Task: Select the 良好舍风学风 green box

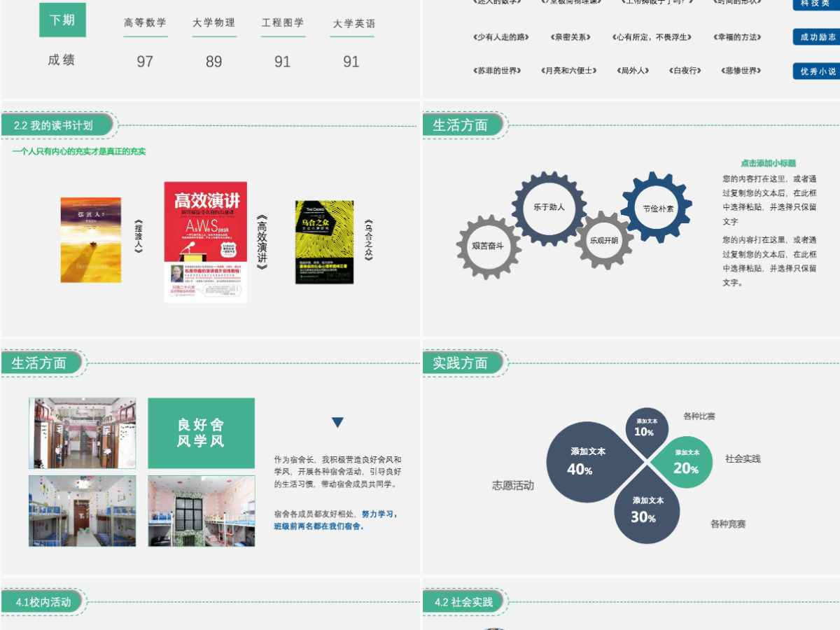Action: tap(201, 433)
